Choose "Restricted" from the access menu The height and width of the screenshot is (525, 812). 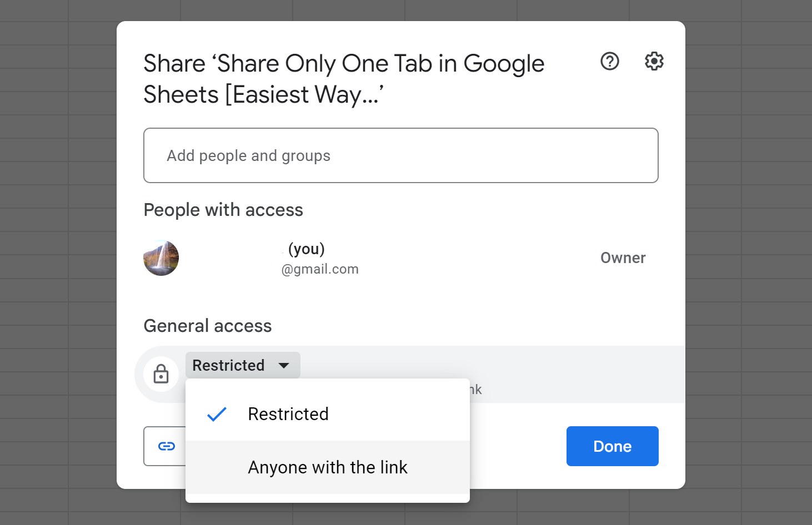(288, 413)
